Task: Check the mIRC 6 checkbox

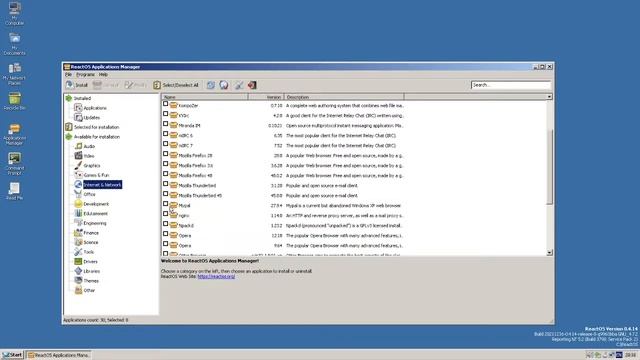Action: [x=165, y=134]
